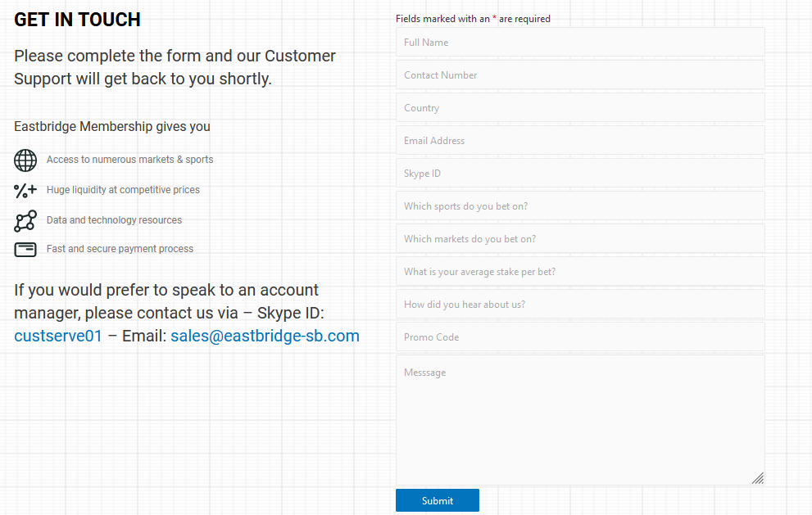Click into the Country field
This screenshot has height=515, width=812.
pyautogui.click(x=580, y=108)
